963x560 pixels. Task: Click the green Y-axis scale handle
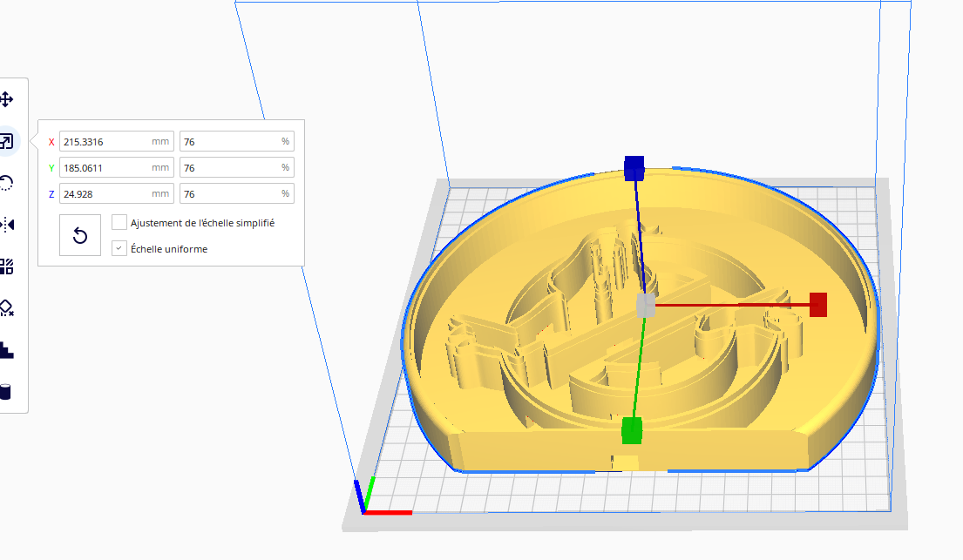pos(632,429)
